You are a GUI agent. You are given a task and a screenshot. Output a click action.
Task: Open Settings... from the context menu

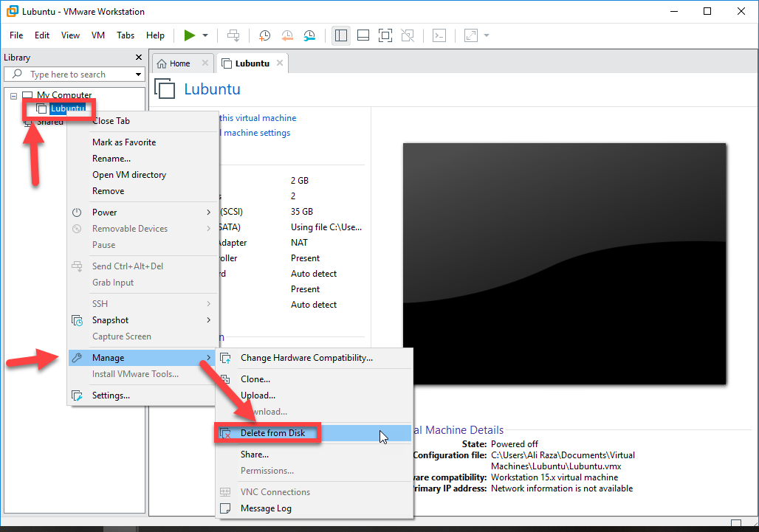[x=111, y=395]
